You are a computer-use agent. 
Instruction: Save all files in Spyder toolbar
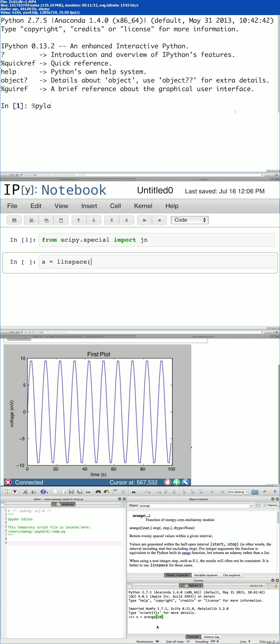coord(80,492)
